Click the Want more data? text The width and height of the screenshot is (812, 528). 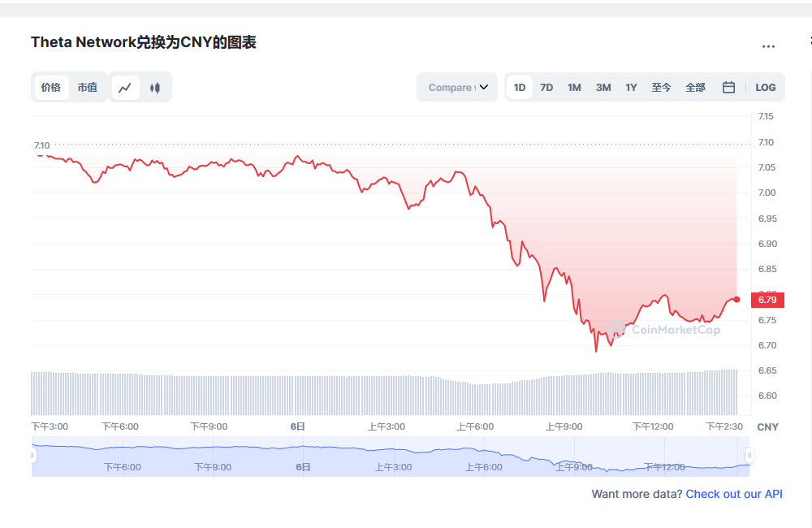[637, 494]
